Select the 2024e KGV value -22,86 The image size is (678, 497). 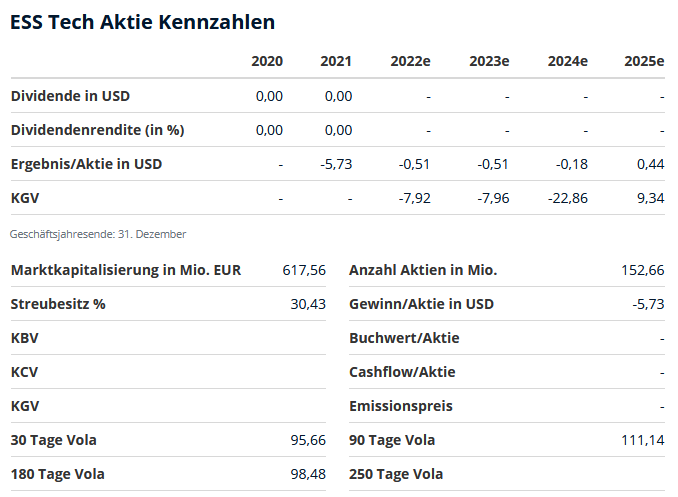click(x=568, y=198)
